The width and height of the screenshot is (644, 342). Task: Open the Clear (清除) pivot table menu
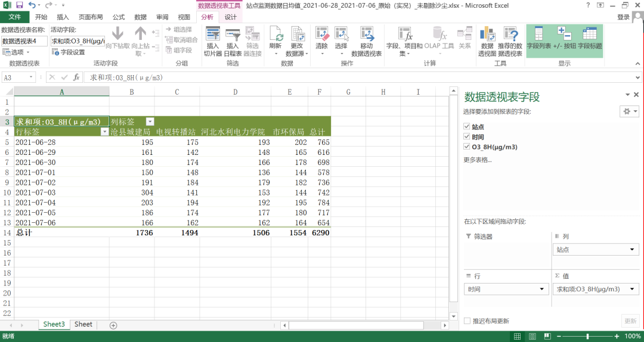click(321, 42)
